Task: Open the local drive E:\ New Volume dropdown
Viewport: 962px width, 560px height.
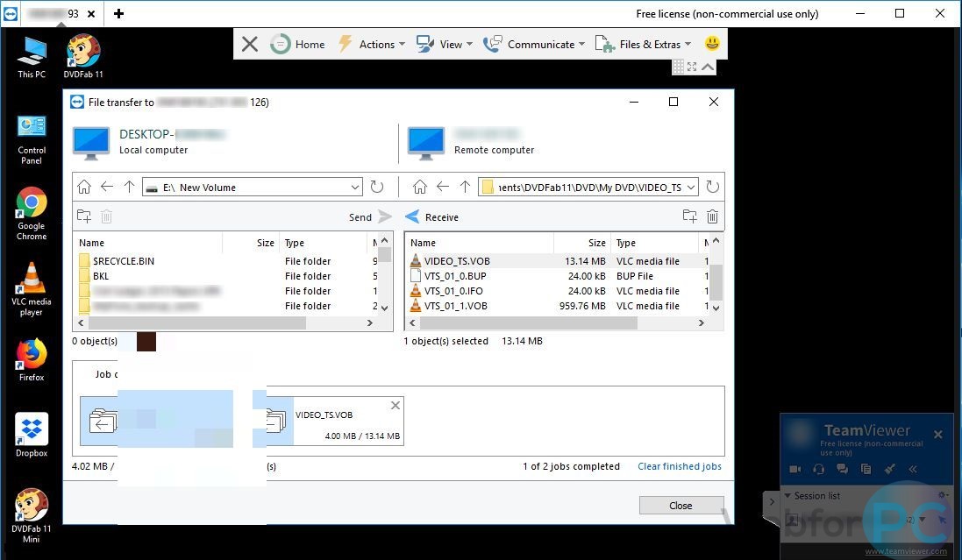Action: tap(354, 187)
